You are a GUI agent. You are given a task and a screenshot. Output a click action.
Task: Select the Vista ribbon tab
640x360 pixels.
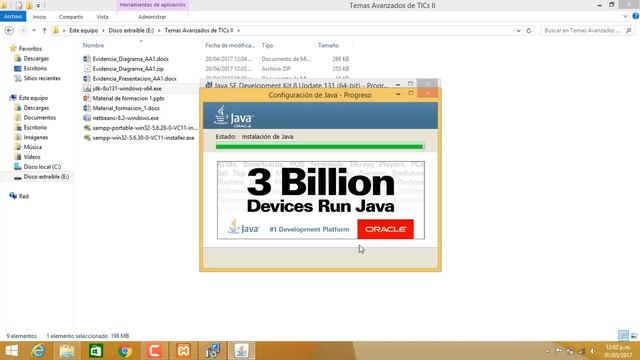102,17
